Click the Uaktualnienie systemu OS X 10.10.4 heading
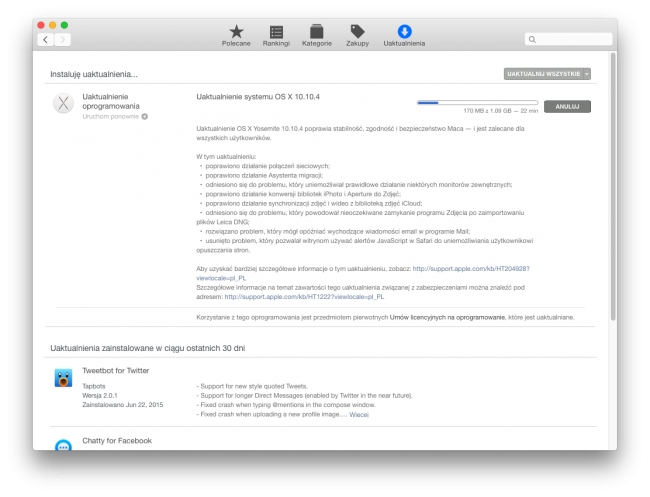The width and height of the screenshot is (650, 497). (258, 97)
